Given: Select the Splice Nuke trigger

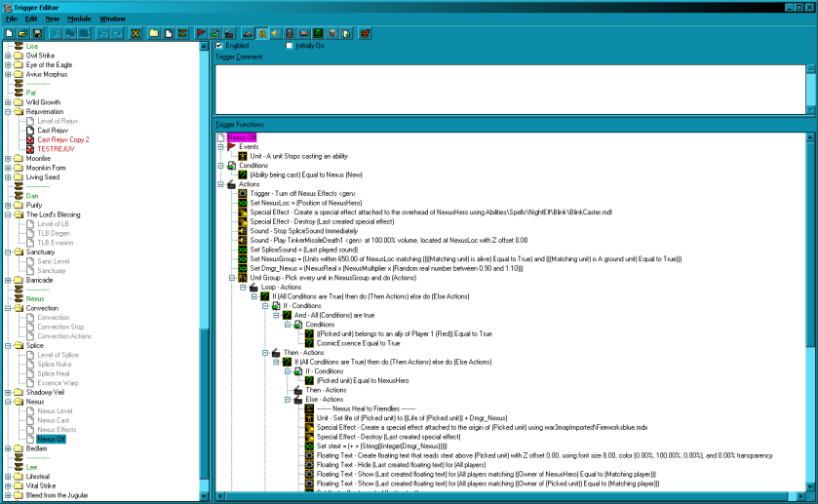Looking at the screenshot, I should (55, 365).
